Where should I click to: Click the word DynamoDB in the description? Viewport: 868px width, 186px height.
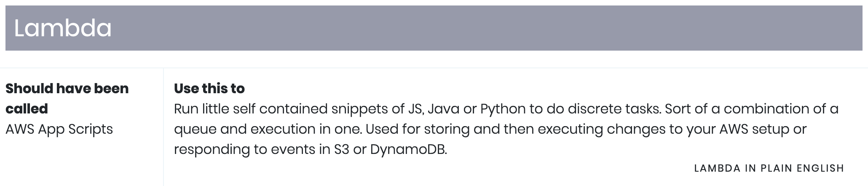pos(408,149)
